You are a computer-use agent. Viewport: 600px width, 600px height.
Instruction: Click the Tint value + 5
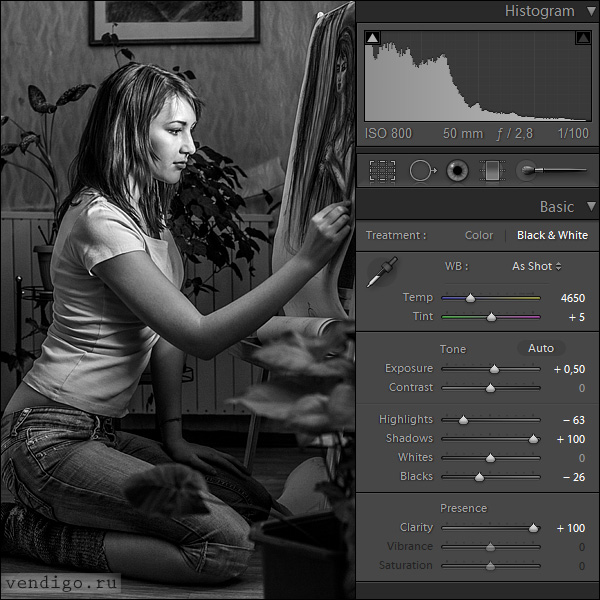coord(577,317)
